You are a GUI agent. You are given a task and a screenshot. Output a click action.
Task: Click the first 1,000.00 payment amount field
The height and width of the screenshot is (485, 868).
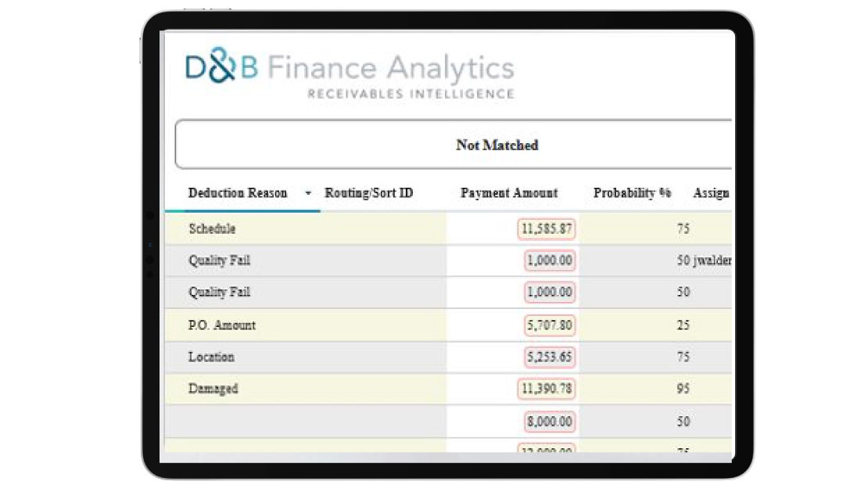click(550, 261)
